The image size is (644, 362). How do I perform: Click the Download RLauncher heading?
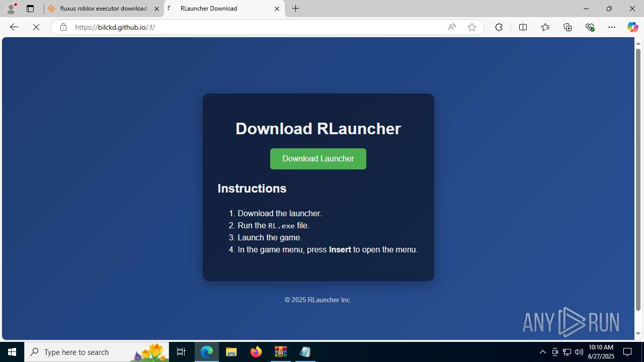click(318, 129)
